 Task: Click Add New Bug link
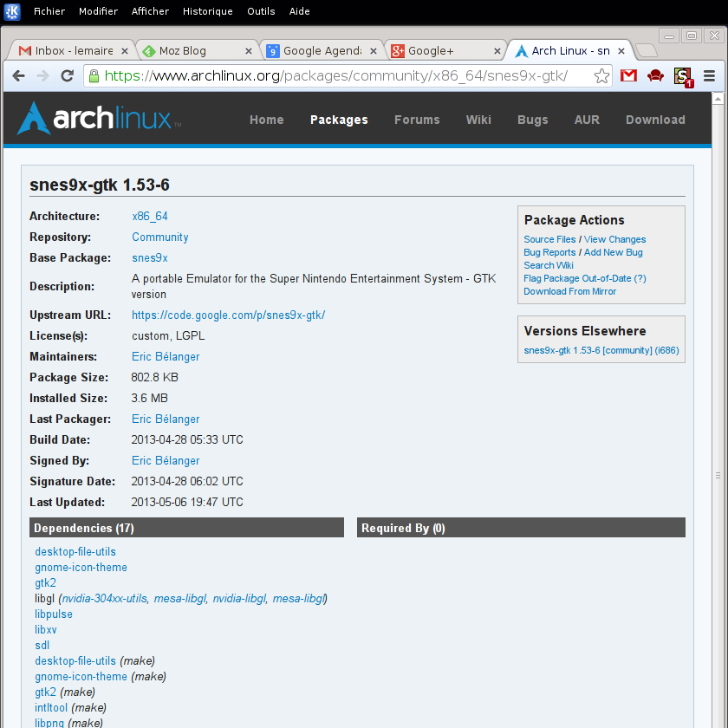pyautogui.click(x=614, y=252)
